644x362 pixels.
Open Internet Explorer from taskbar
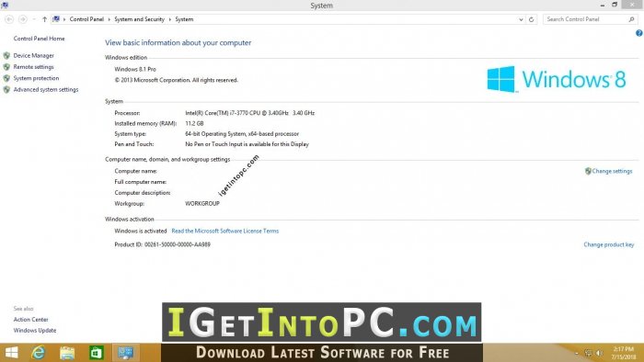pos(39,353)
